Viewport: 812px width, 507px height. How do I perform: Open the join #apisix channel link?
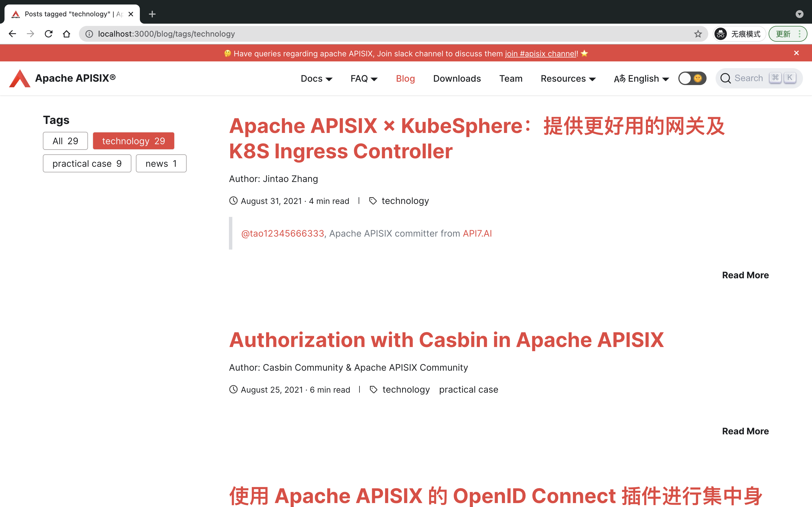540,54
